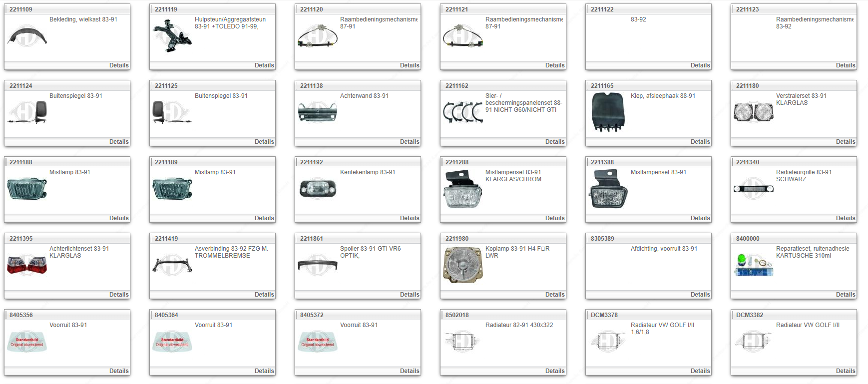
Task: Click Details for Radiateur 82-91 430x322
Action: 554,371
